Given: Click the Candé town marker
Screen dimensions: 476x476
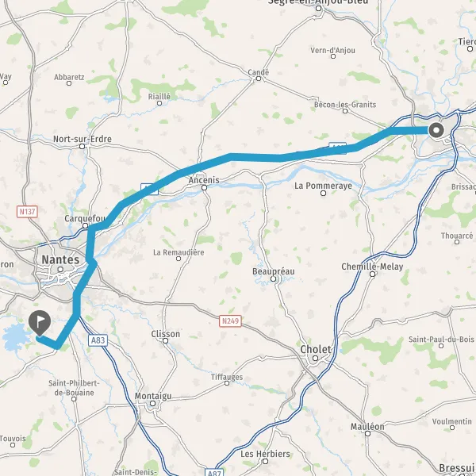Looking at the screenshot, I should coord(259,79).
